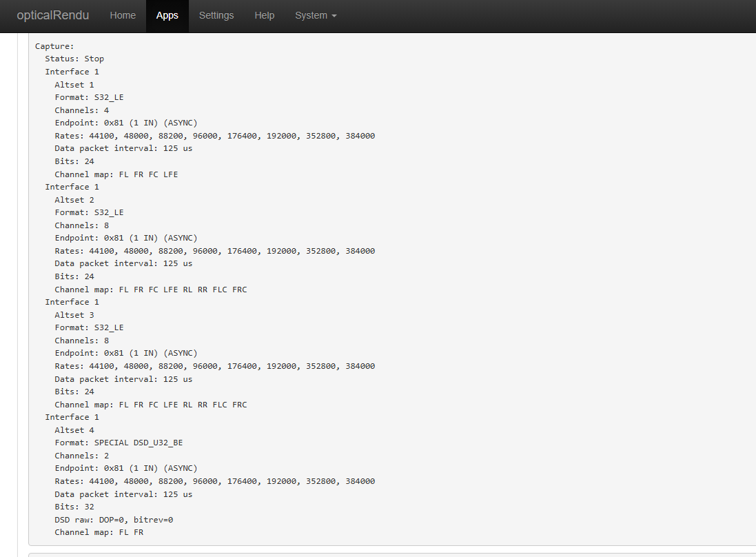Click the 'Altset 1' line
This screenshot has width=756, height=557.
coord(74,85)
